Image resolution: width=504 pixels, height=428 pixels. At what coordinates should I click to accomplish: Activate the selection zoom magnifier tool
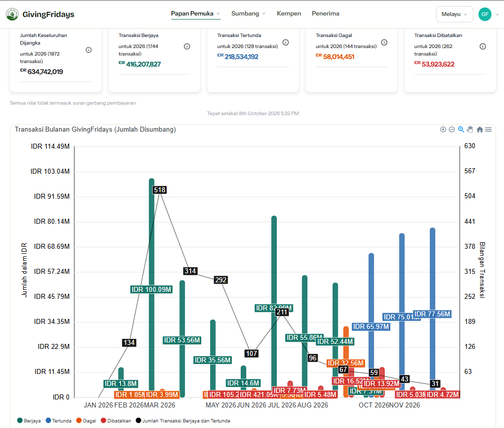point(461,129)
